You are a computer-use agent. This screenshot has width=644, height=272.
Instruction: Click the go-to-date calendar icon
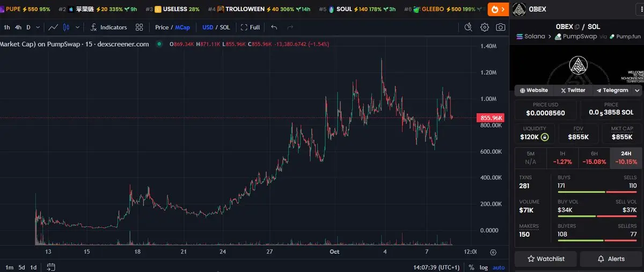(x=51, y=267)
